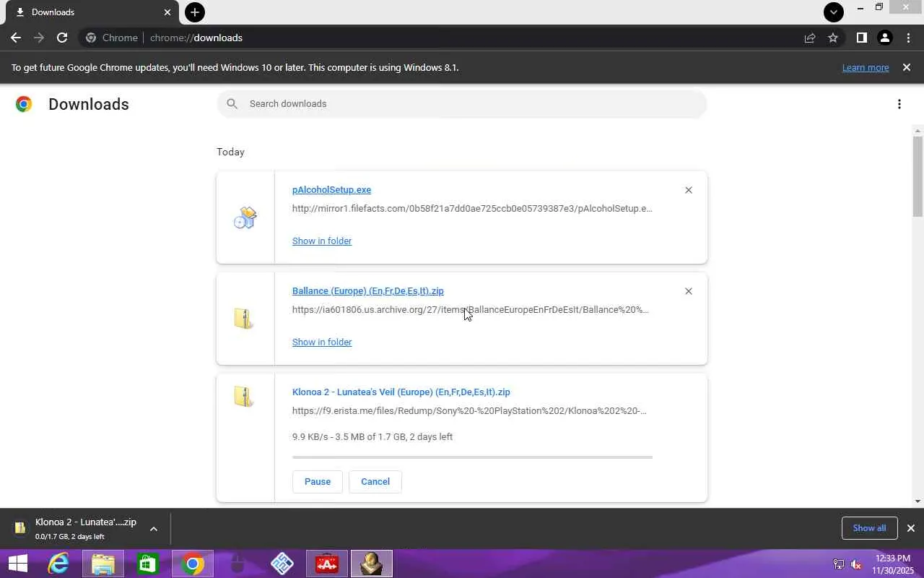Open the Windows Store taskbar icon
This screenshot has height=578, width=924.
pyautogui.click(x=148, y=564)
